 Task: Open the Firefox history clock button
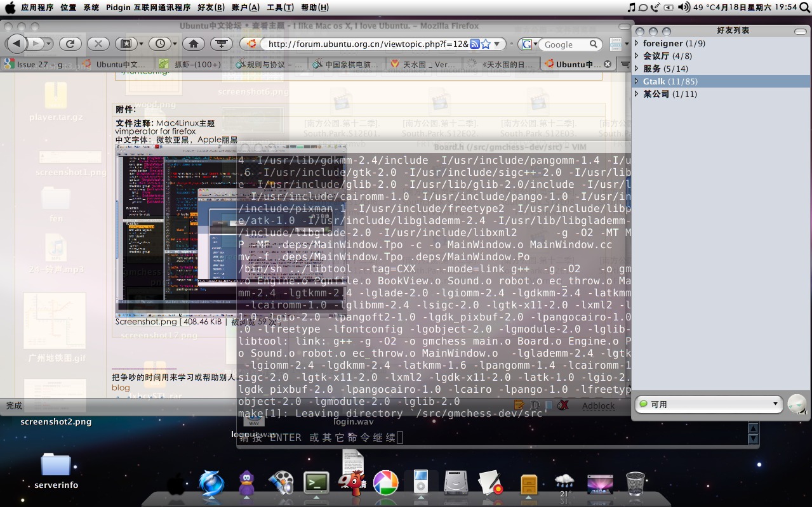tap(159, 44)
